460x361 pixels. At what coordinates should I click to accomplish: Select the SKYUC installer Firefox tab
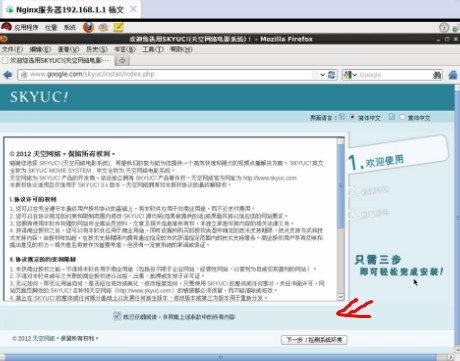pos(58,60)
